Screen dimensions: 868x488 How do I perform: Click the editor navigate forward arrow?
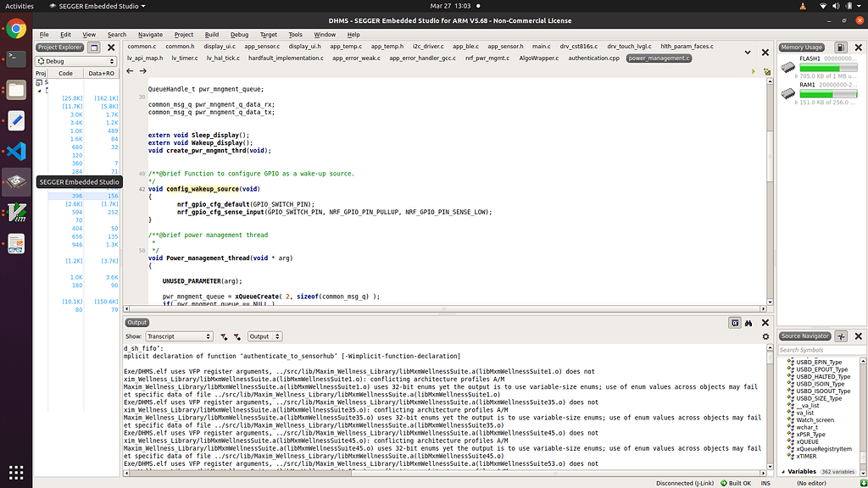142,71
